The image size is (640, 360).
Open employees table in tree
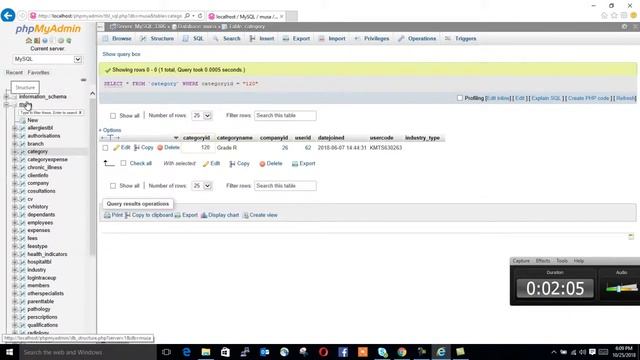[x=40, y=223]
